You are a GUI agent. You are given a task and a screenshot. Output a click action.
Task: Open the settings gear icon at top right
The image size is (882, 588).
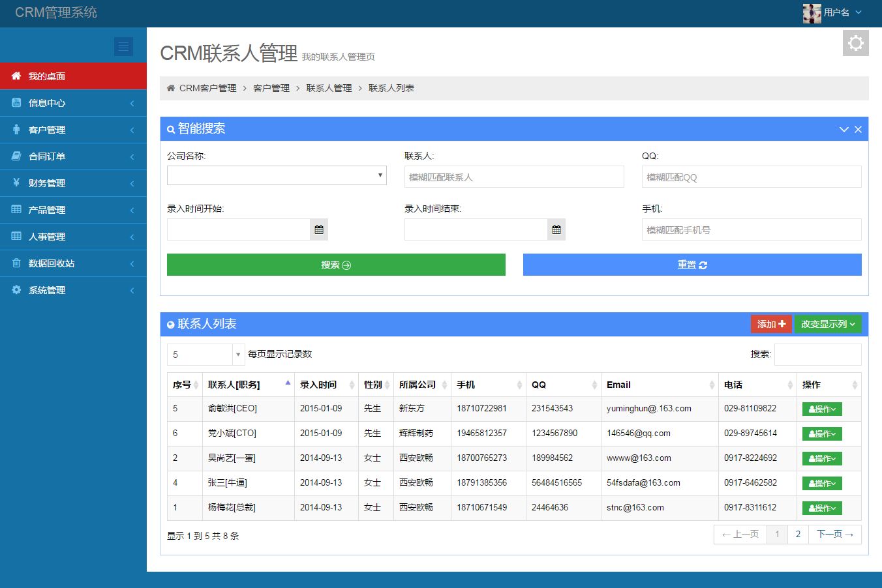855,43
